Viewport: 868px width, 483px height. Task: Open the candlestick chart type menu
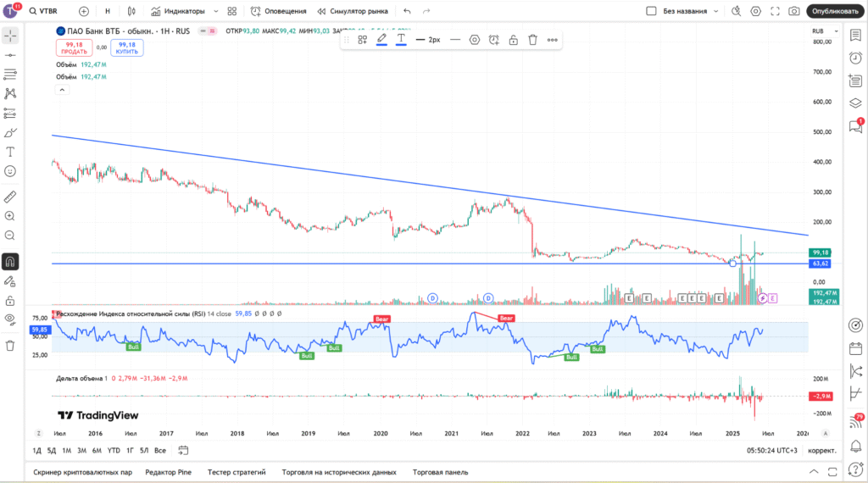(x=131, y=11)
